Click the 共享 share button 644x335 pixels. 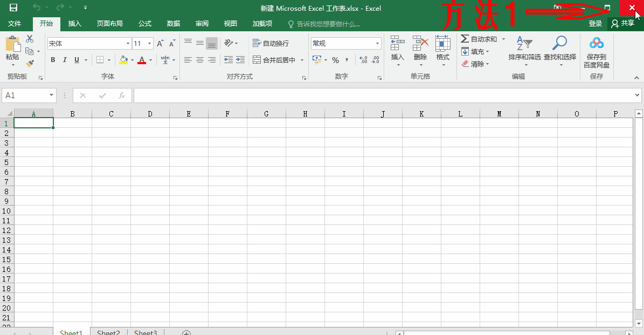point(622,23)
